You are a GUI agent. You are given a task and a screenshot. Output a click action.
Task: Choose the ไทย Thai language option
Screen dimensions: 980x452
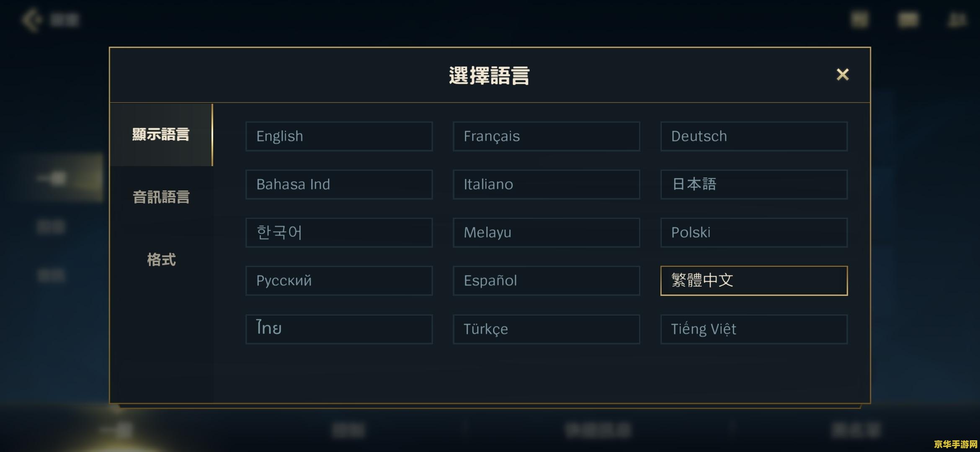point(339,329)
